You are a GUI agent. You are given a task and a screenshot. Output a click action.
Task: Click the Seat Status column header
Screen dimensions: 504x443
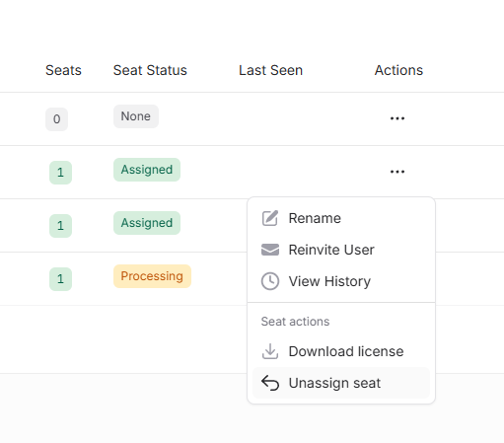tap(150, 70)
